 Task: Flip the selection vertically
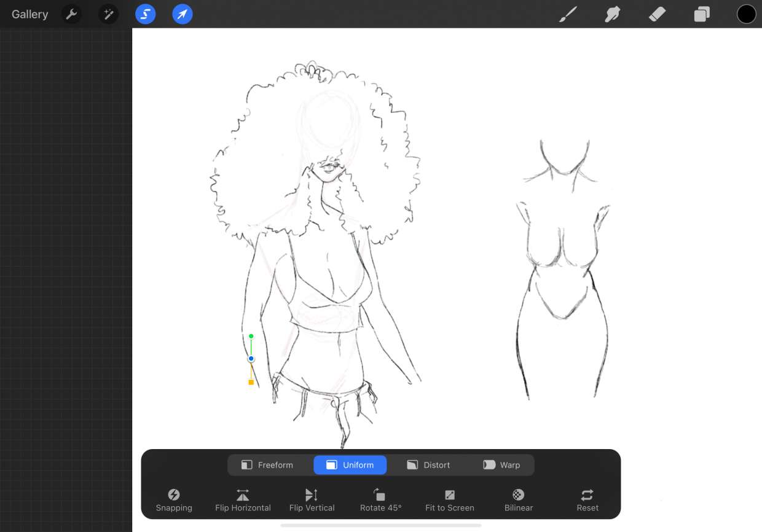pyautogui.click(x=312, y=500)
